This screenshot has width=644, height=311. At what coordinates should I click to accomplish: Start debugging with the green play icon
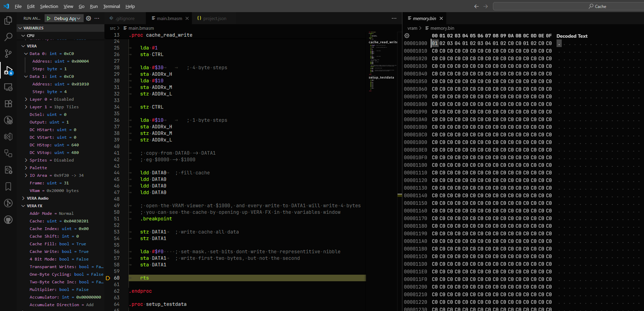pos(49,18)
